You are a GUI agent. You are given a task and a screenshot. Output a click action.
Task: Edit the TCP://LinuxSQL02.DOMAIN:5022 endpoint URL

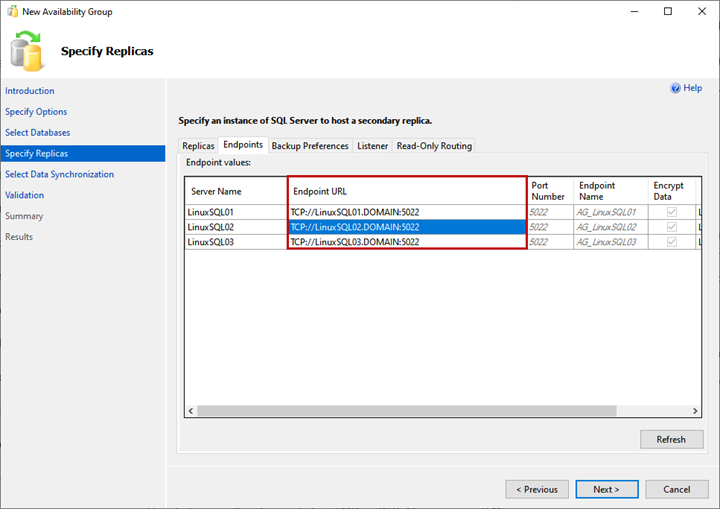(x=407, y=227)
